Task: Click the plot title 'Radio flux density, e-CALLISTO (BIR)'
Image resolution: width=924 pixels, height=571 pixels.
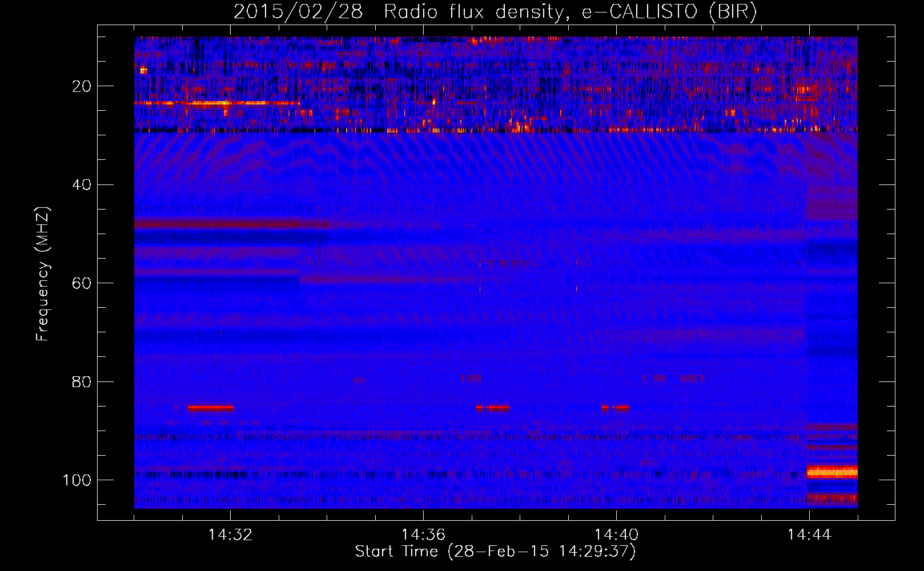Action: pos(570,12)
